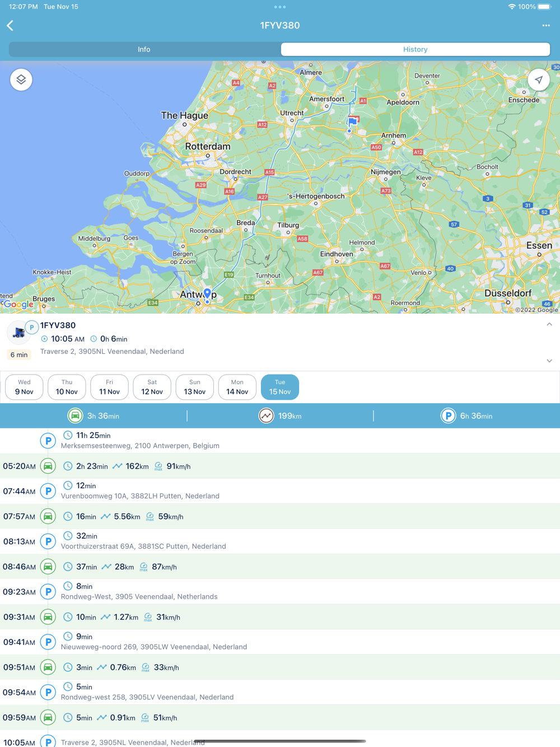Tap the 09:59AM trip car icon
The height and width of the screenshot is (747, 560).
48,718
